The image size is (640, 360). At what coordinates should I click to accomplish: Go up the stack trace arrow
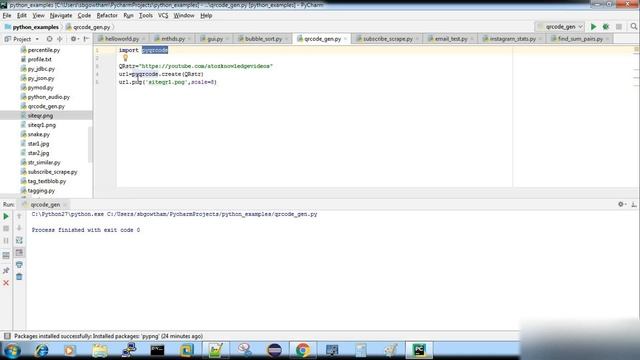click(x=19, y=216)
